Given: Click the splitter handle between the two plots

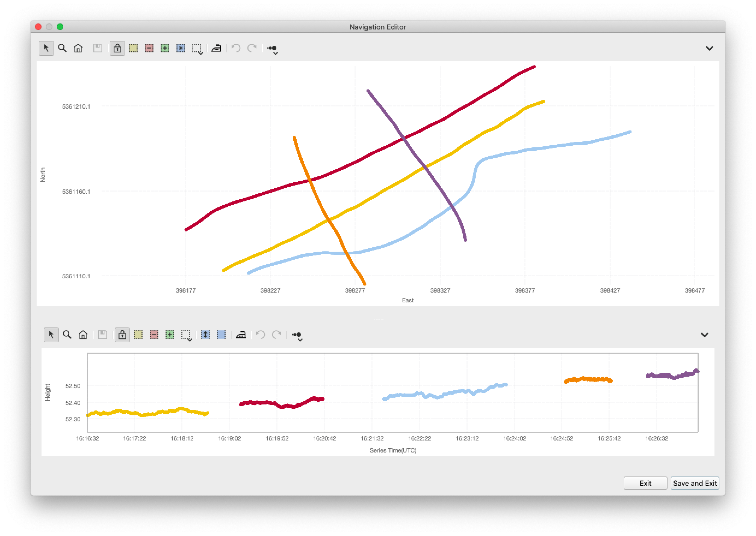Looking at the screenshot, I should (x=378, y=319).
